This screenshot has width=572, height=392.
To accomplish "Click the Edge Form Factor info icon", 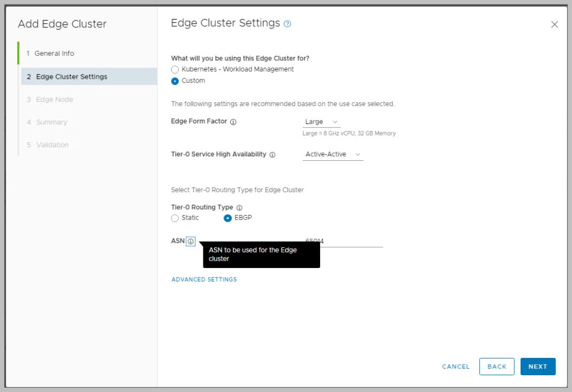I will (x=233, y=122).
